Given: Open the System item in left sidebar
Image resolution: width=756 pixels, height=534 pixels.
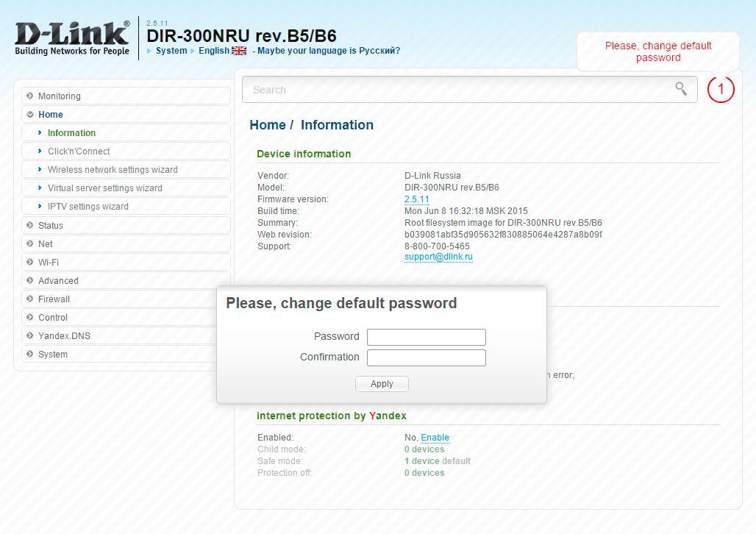Looking at the screenshot, I should [x=120, y=354].
